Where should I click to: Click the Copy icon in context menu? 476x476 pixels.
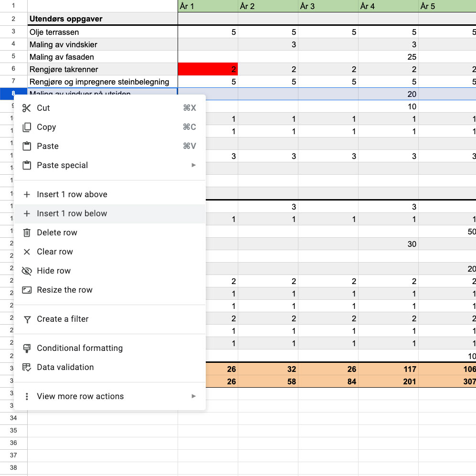[27, 127]
